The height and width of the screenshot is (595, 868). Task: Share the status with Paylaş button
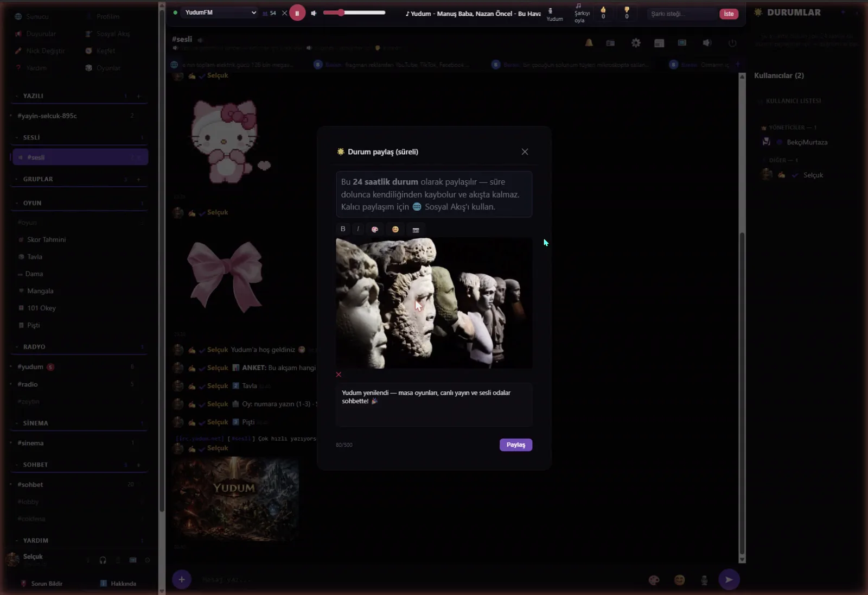click(x=516, y=445)
